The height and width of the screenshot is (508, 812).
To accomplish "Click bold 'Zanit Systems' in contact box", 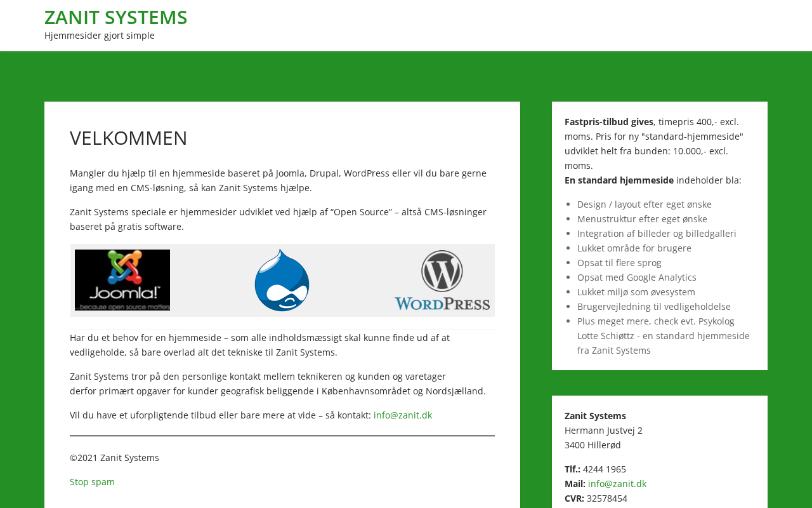I will click(595, 416).
